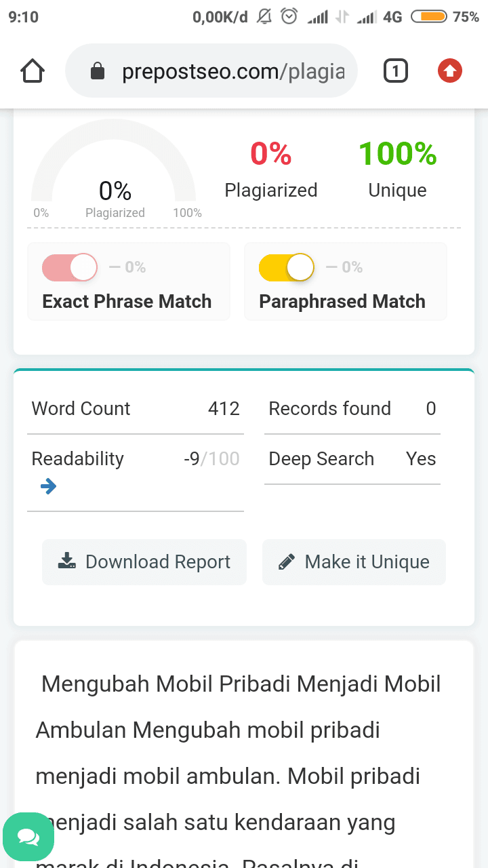Tap the 100% Unique result

tap(397, 170)
